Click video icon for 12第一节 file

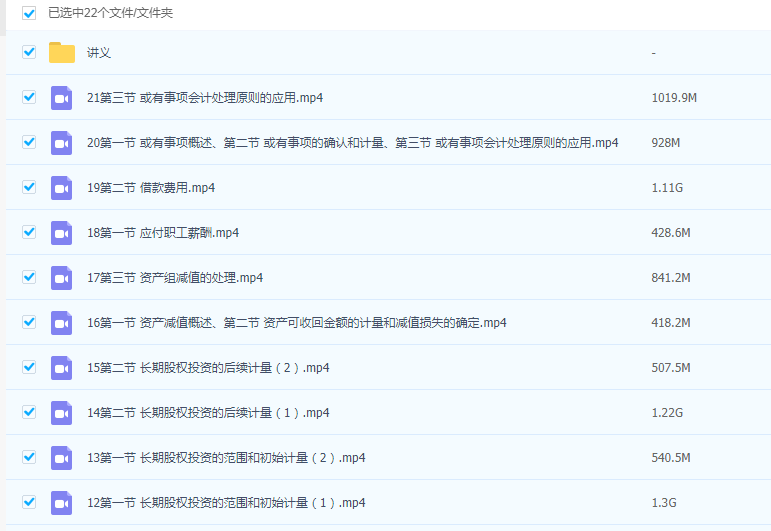tap(62, 503)
